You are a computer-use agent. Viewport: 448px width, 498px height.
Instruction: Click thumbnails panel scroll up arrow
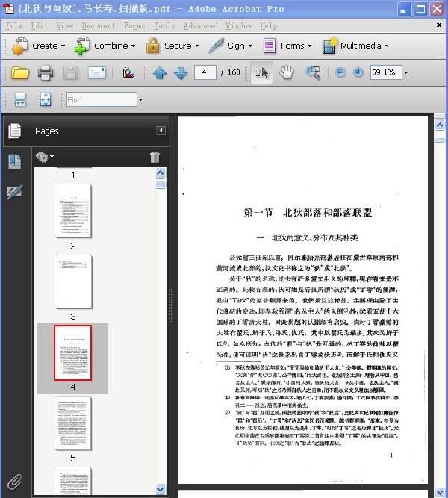click(161, 173)
